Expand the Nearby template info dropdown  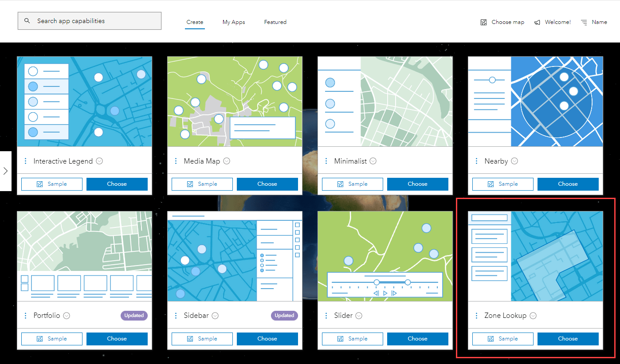tap(514, 161)
